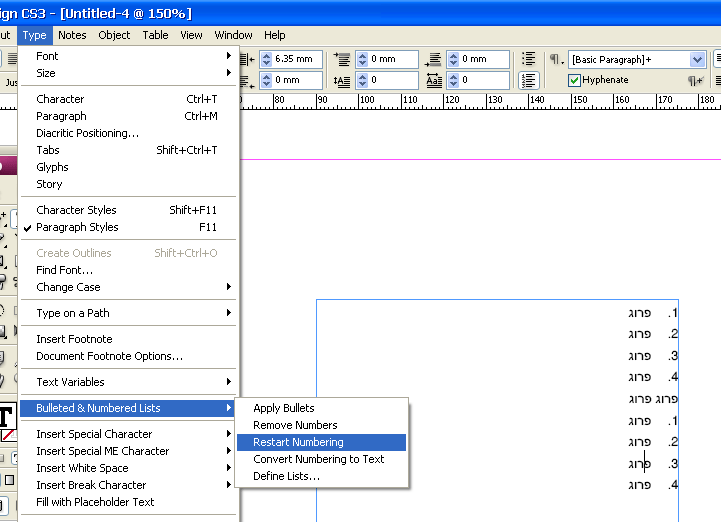Viewport: 721px width, 522px height.
Task: Open the Character panel item
Action: 126,99
